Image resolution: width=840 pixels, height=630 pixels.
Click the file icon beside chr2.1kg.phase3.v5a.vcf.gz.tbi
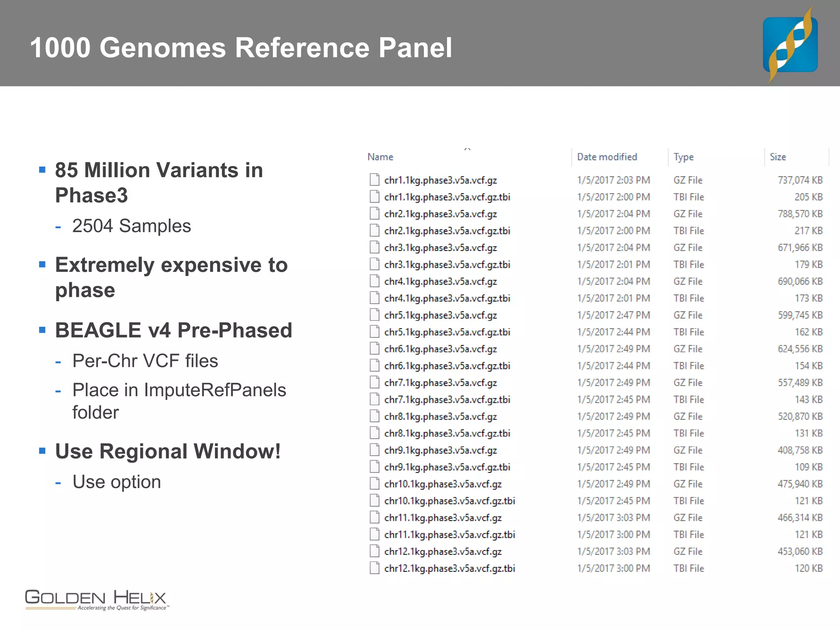pos(374,231)
